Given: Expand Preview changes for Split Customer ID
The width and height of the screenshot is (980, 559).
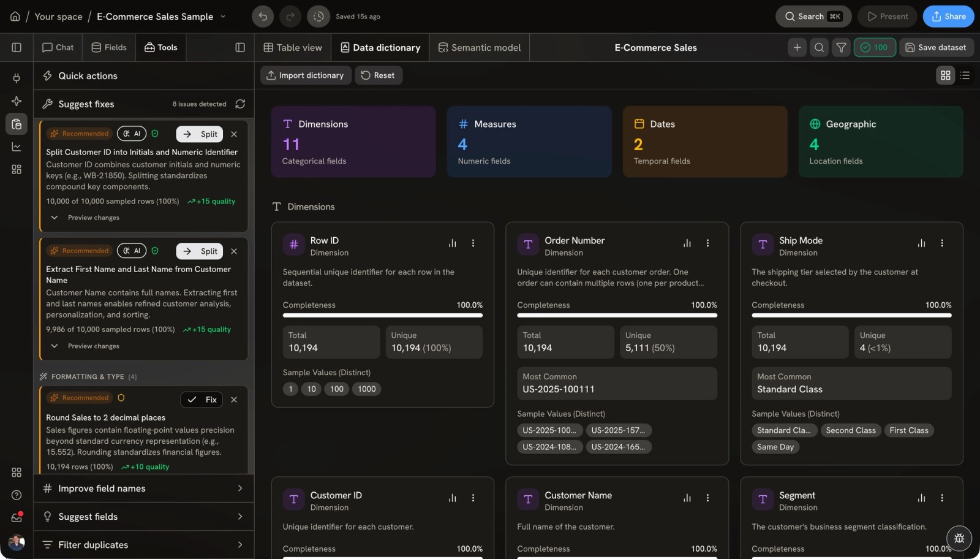Looking at the screenshot, I should click(85, 218).
